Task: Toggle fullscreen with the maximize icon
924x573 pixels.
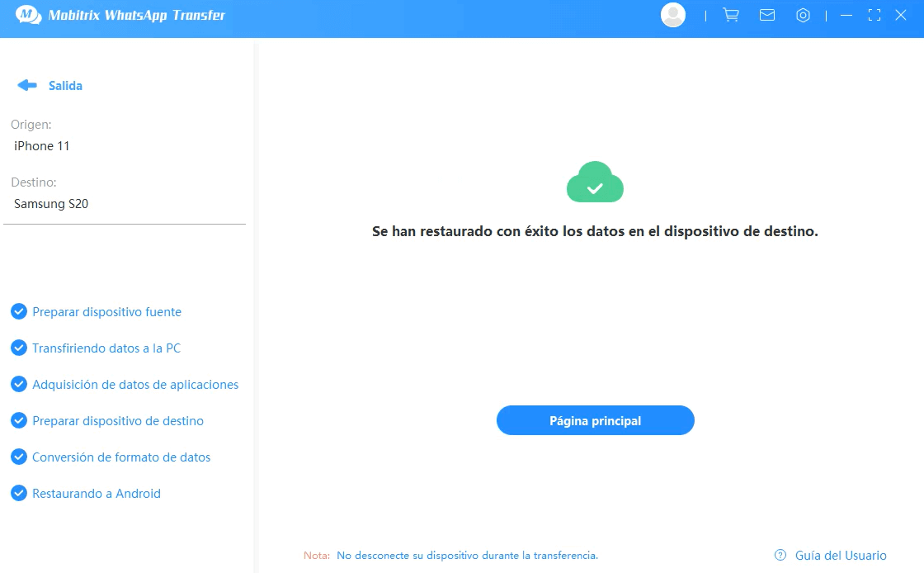Action: pos(874,15)
